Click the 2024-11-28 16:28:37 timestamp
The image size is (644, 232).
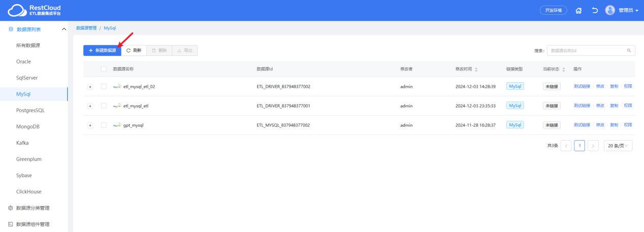click(475, 125)
